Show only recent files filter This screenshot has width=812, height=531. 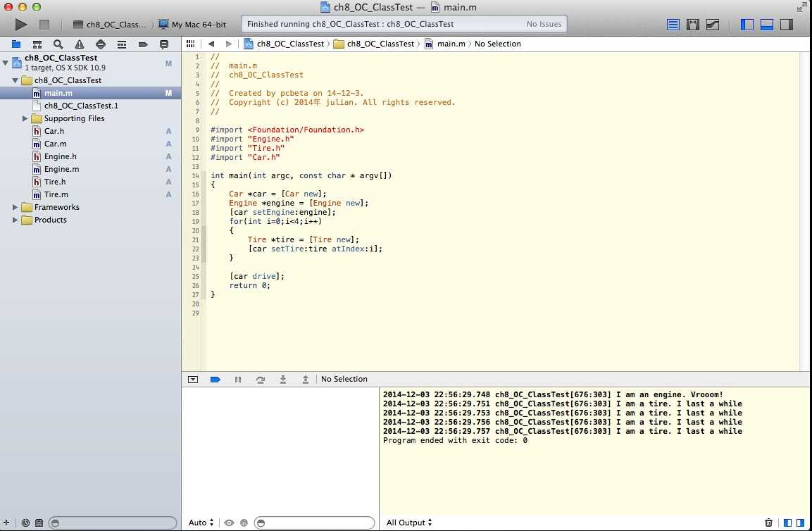coord(25,523)
